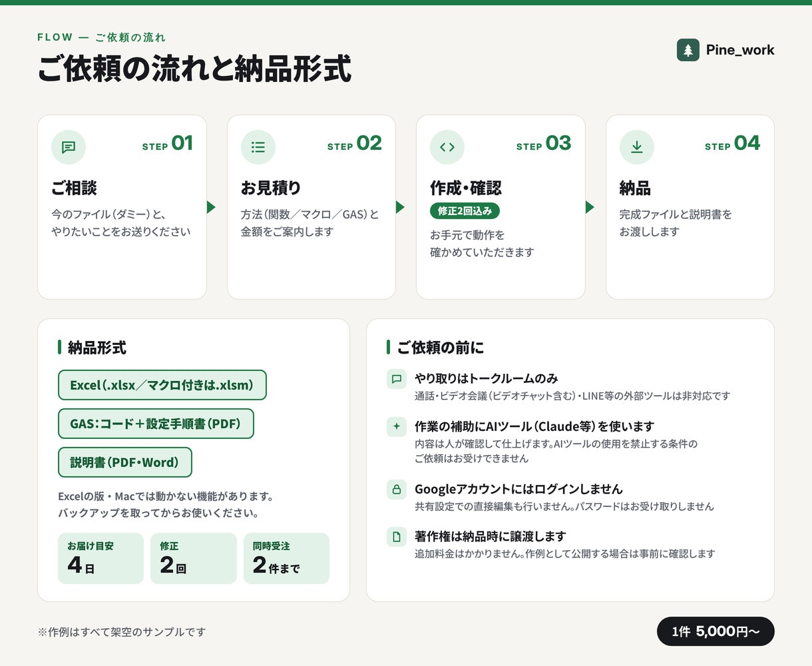Click the FLOW — ご依頼の流れ label
This screenshot has height=666, width=812.
[101, 37]
